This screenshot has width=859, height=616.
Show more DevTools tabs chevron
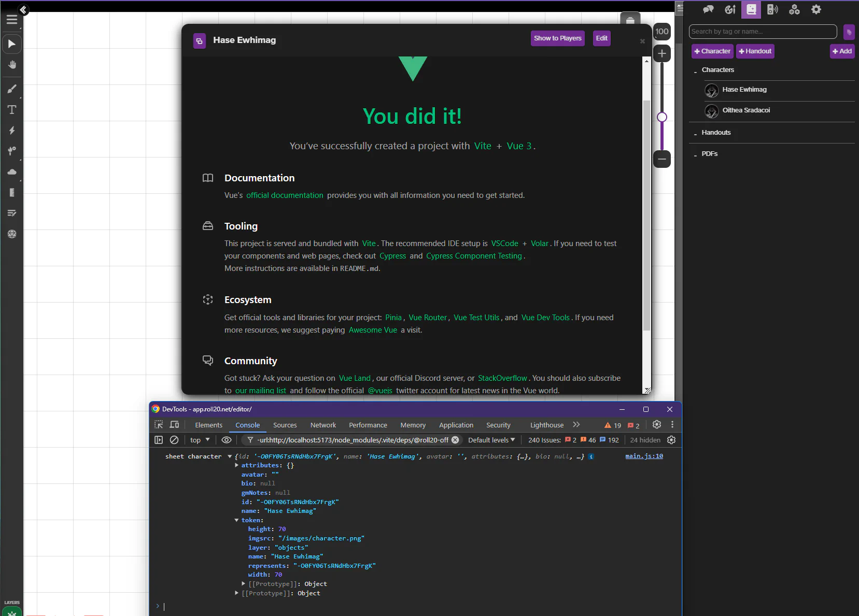[576, 425]
